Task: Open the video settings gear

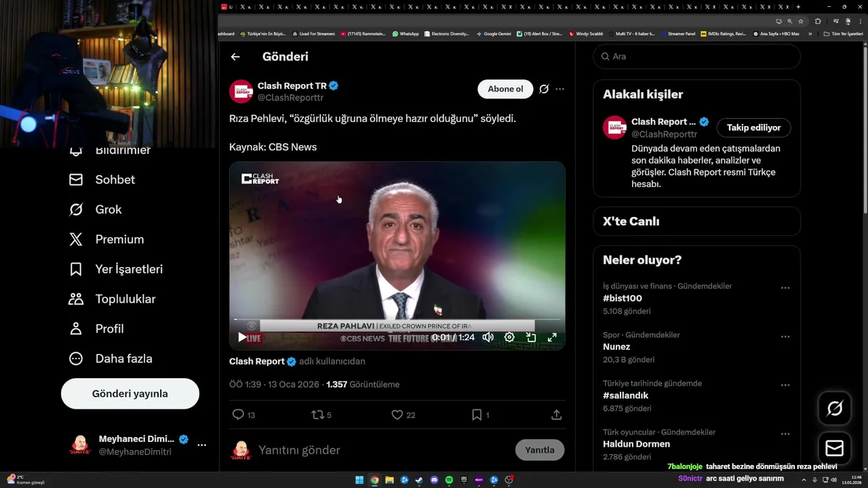Action: tap(509, 337)
